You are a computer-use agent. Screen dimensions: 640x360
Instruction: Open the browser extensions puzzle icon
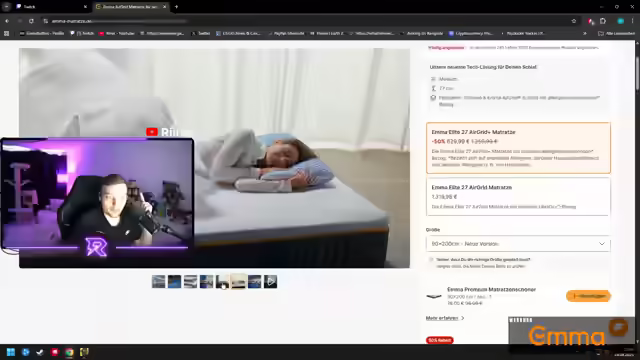[x=603, y=21]
